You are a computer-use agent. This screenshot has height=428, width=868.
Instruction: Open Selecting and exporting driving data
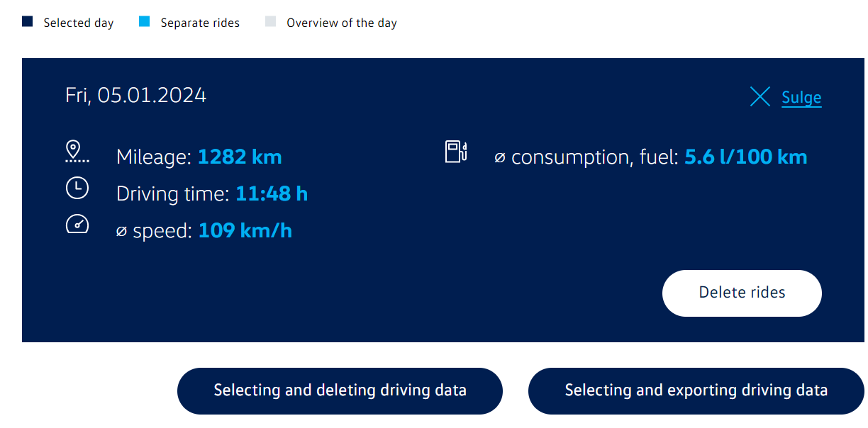click(696, 390)
